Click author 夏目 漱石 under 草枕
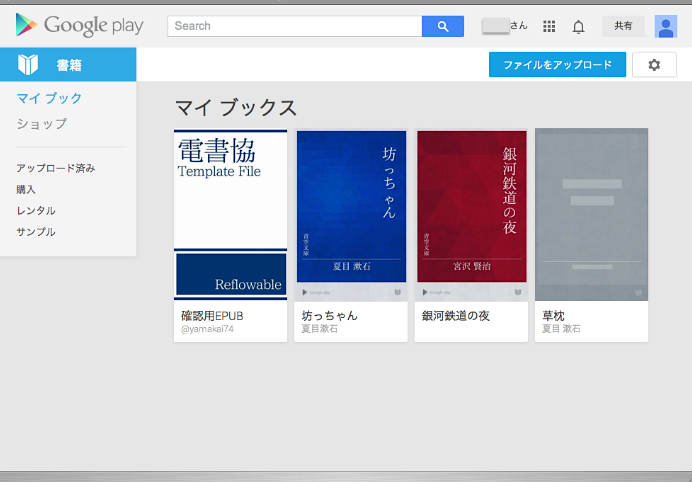 tap(561, 329)
